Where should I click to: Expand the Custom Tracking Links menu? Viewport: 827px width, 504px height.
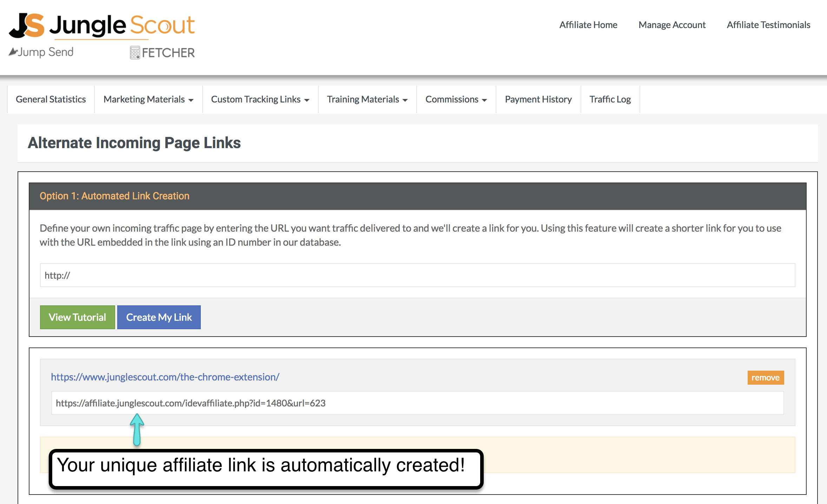coord(260,99)
